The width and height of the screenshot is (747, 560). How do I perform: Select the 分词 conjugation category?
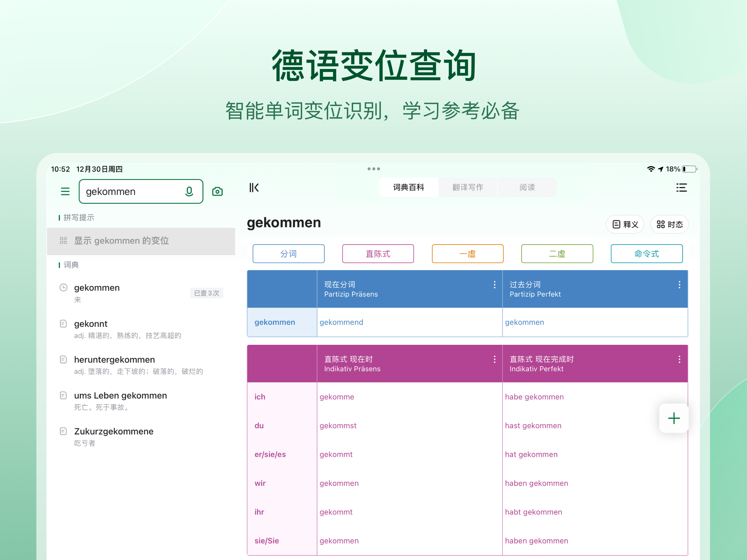[x=288, y=254]
